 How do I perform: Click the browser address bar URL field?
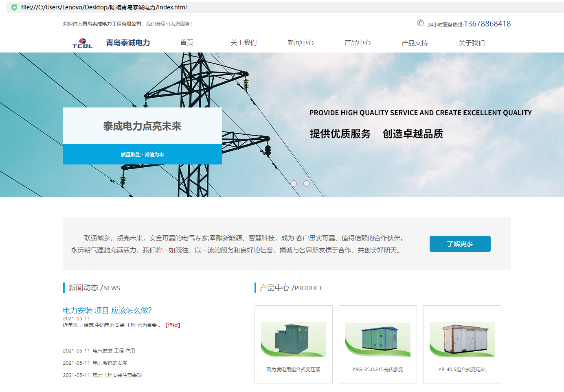(285, 7)
